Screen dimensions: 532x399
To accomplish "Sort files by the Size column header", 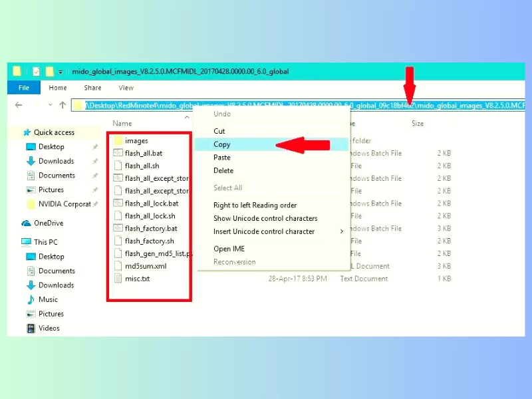I will click(418, 124).
